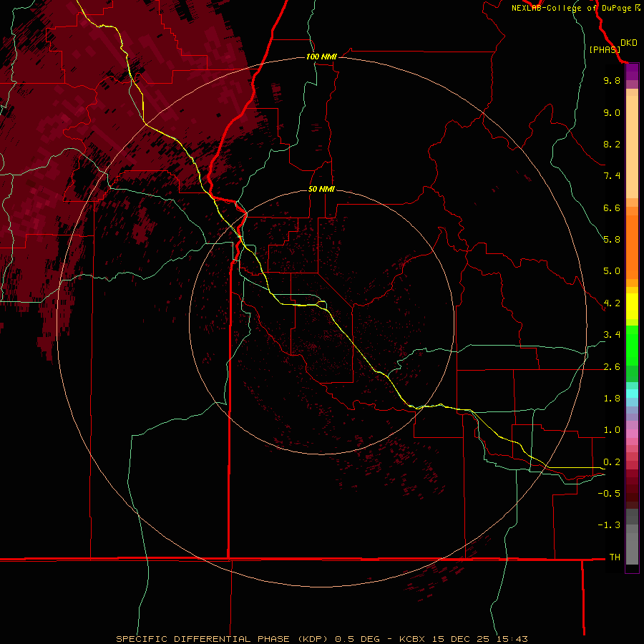Click the 0.2 value on color scale
Viewport: 644px width, 644px height.
point(612,462)
